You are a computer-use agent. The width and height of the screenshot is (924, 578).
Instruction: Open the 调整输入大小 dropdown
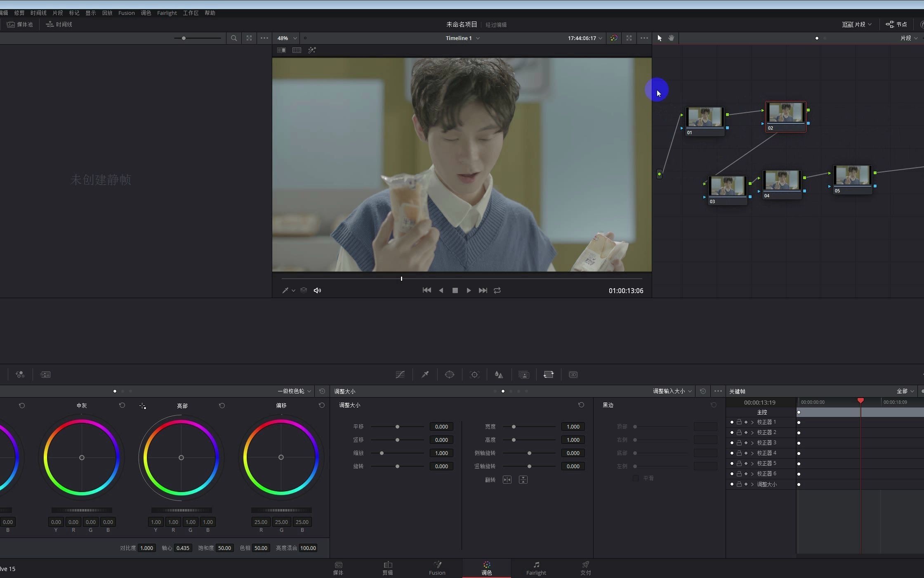click(672, 391)
